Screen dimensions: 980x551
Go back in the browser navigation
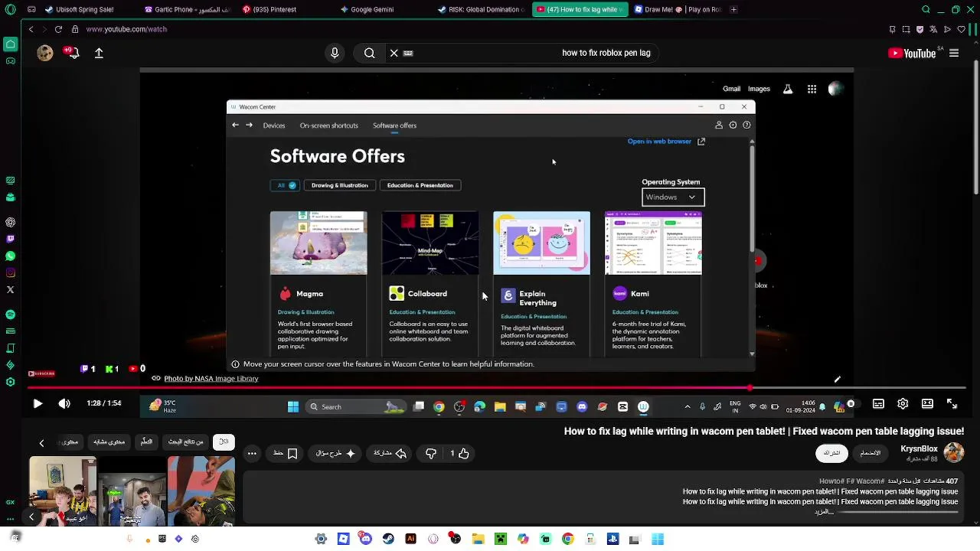[31, 29]
